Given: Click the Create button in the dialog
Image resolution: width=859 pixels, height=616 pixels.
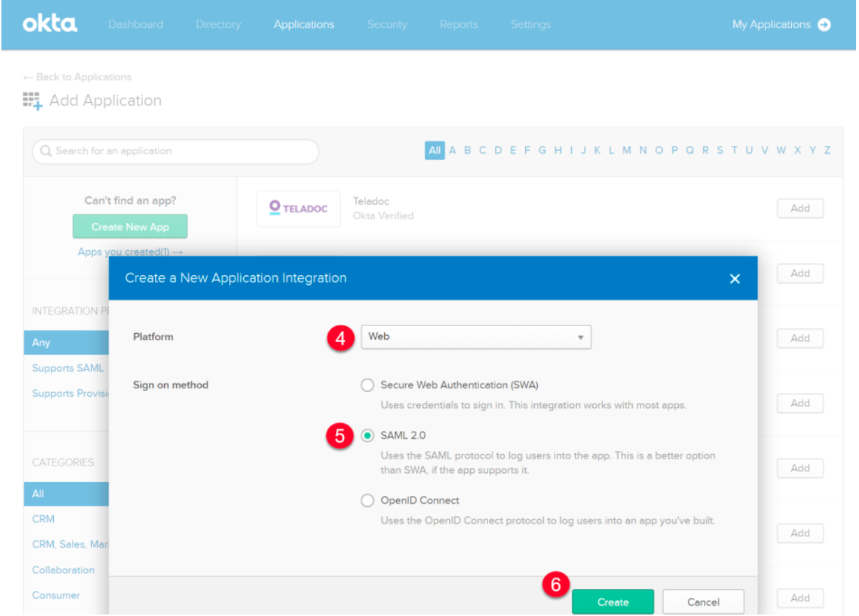Looking at the screenshot, I should (x=612, y=601).
